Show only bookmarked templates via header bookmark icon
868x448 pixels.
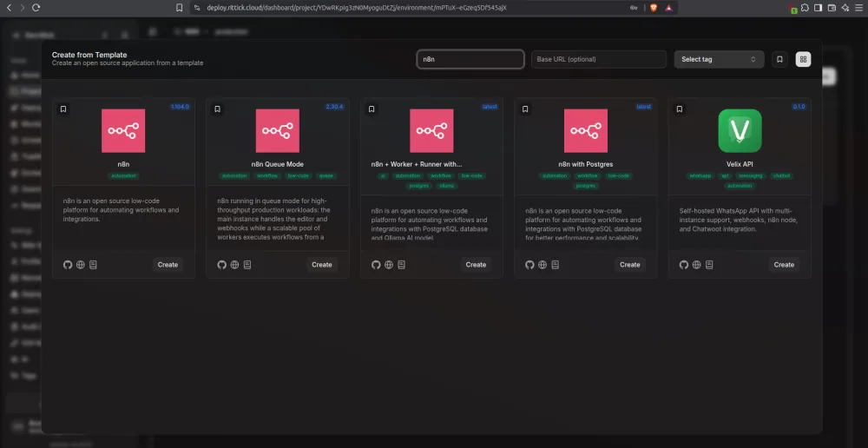tap(779, 59)
